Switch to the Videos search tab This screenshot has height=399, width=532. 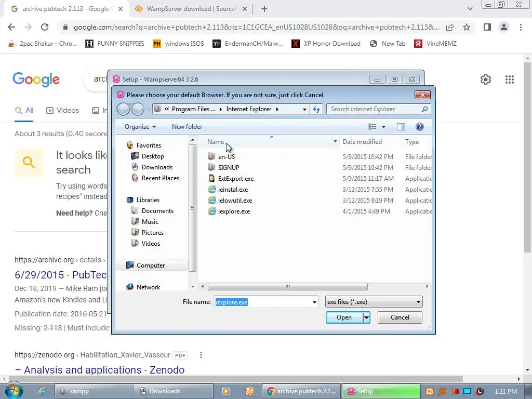(x=62, y=111)
